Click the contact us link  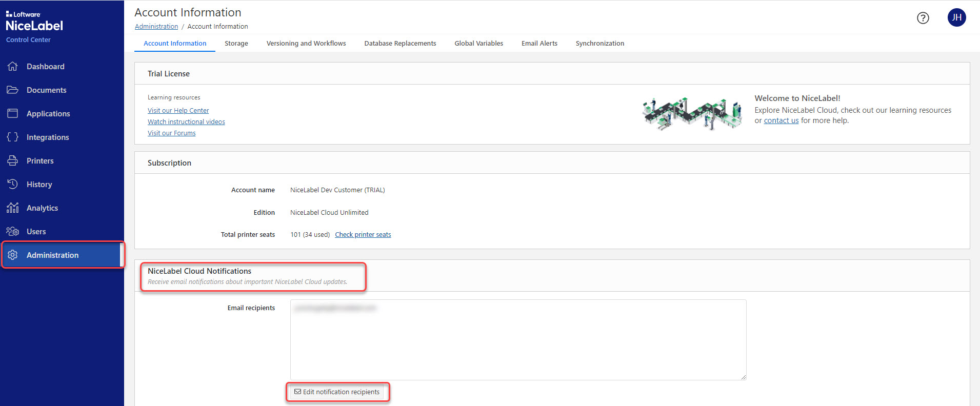781,121
